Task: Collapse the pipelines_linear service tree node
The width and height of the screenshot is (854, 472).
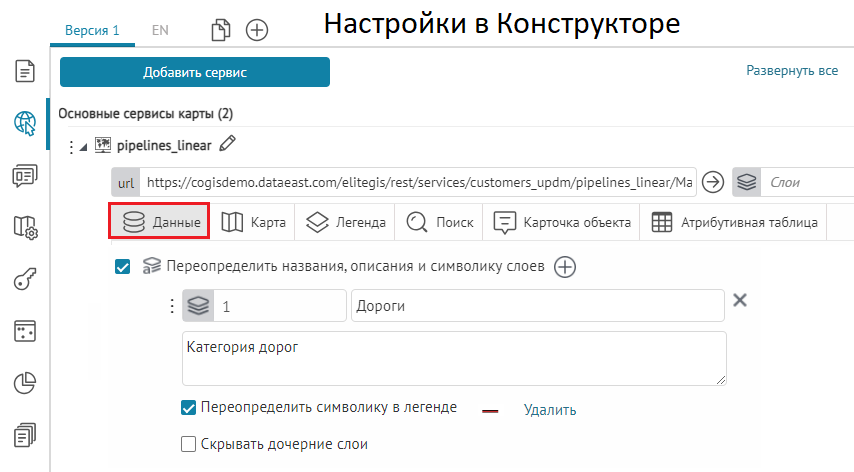Action: coord(83,147)
